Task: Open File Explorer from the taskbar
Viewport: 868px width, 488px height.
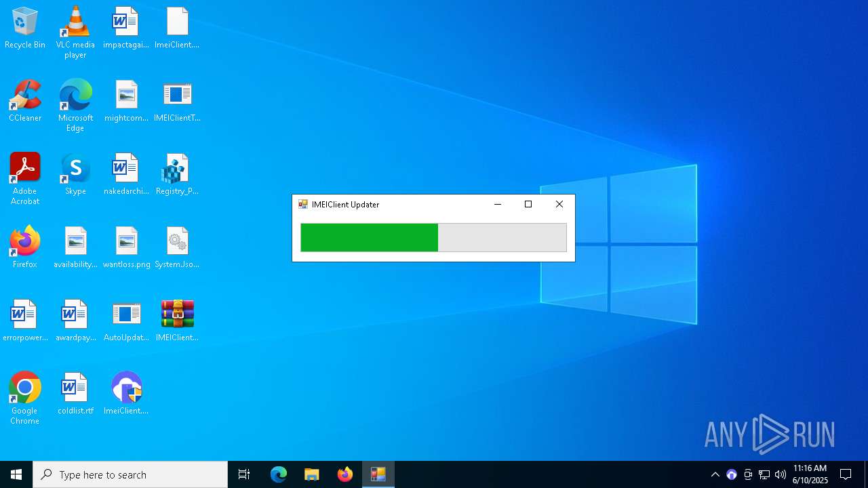Action: pos(311,474)
